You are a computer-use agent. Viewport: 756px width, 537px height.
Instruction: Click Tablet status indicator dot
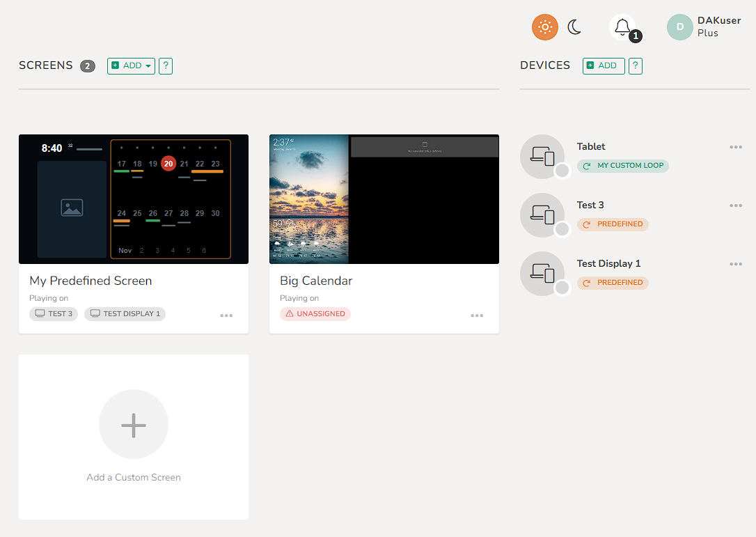point(562,171)
